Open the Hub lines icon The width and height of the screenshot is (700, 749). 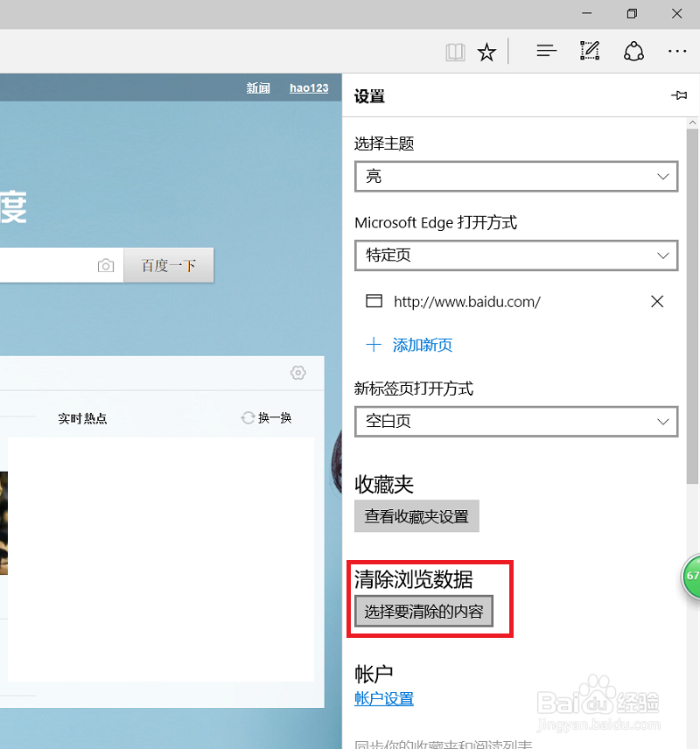pyautogui.click(x=546, y=51)
